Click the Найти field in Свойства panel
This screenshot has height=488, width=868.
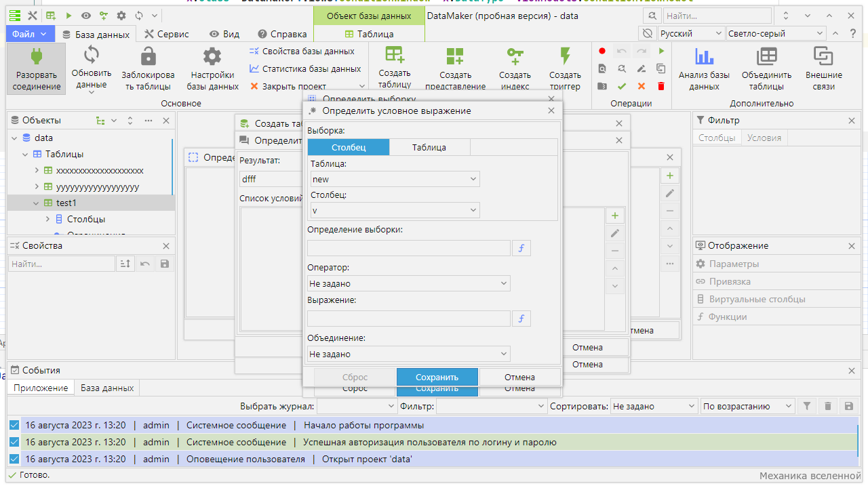(x=62, y=264)
